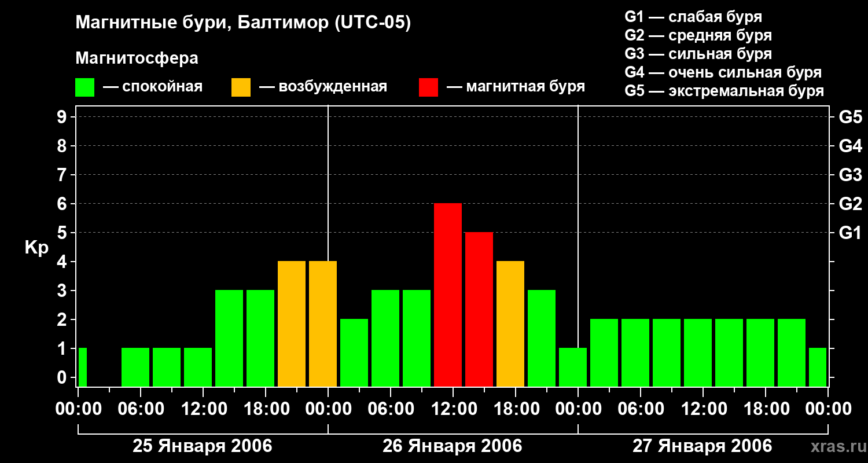Click the "06:00" time label above 25 Января
The width and height of the screenshot is (868, 463).
140,409
